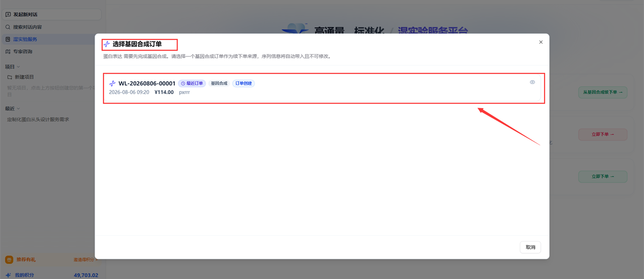The width and height of the screenshot is (644, 279).
Task: Click the 专家咨询 sidebar icon
Action: (8, 51)
